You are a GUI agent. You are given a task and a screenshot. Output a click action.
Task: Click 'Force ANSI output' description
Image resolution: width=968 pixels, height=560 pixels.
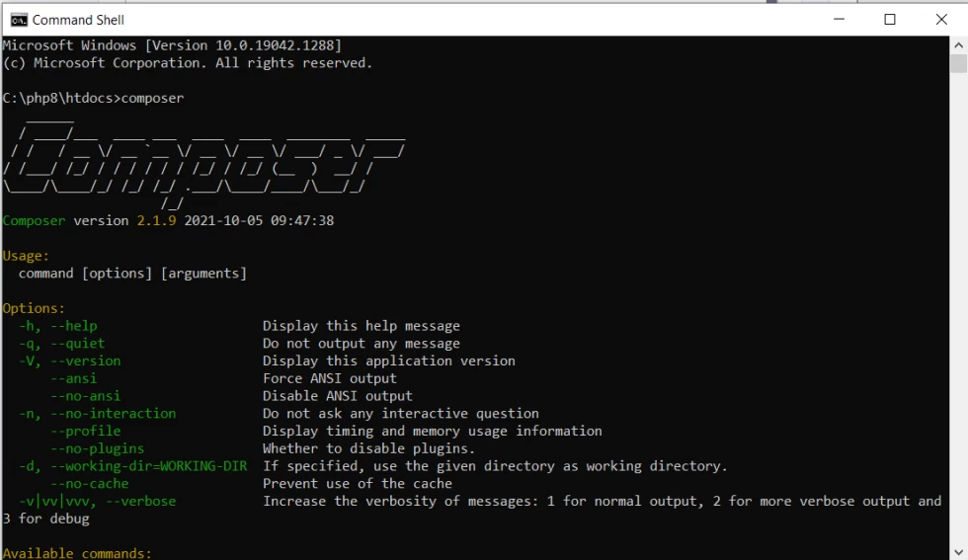click(x=330, y=378)
